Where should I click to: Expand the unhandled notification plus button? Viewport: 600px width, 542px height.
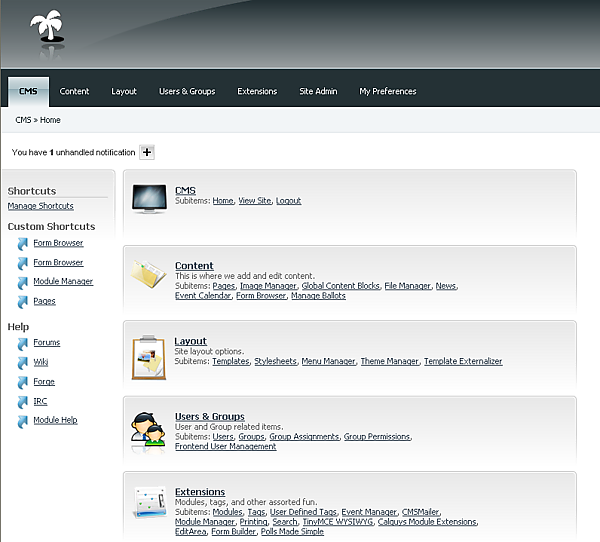pos(147,152)
